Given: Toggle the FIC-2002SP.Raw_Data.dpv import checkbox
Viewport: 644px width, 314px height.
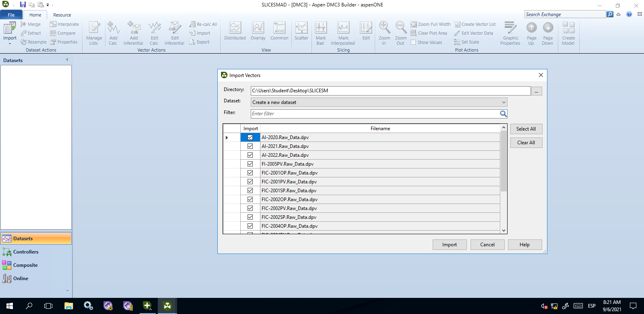Looking at the screenshot, I should (x=250, y=217).
